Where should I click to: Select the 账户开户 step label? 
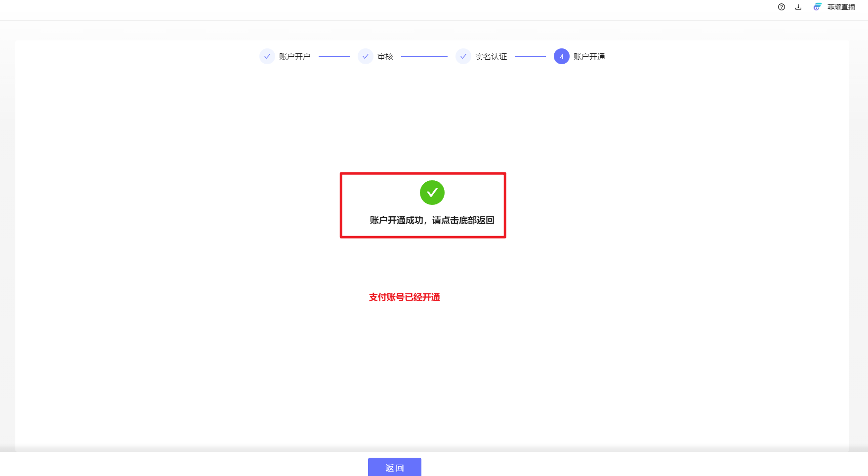pos(294,57)
